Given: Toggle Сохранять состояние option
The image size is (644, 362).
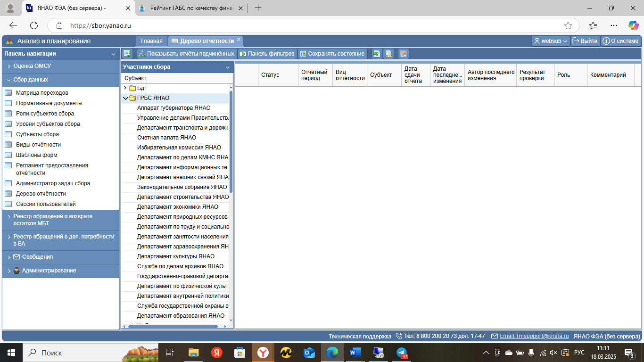Looking at the screenshot, I should tap(332, 54).
